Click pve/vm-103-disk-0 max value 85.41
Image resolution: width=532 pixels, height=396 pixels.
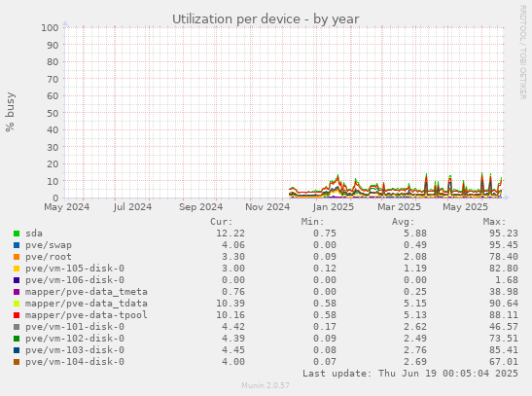tap(504, 350)
